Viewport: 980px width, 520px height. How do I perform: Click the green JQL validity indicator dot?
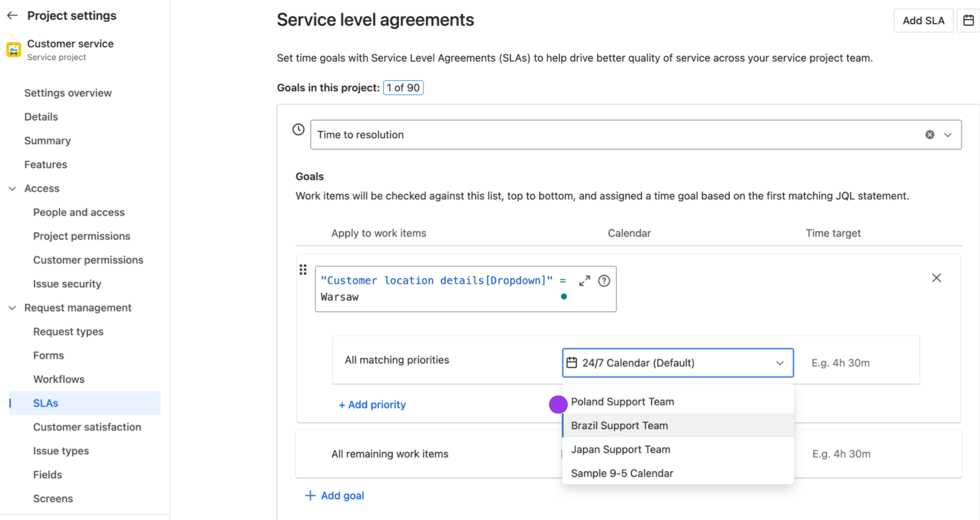tap(563, 296)
